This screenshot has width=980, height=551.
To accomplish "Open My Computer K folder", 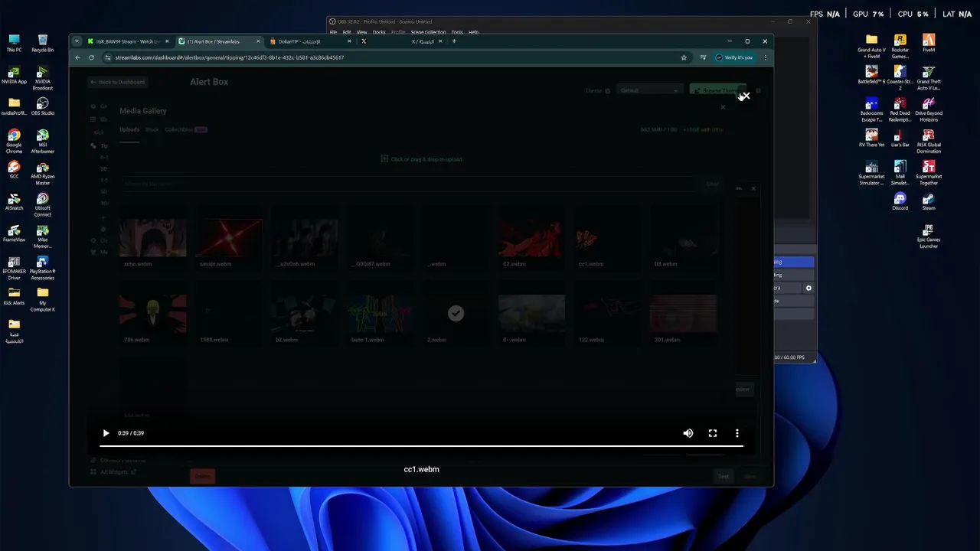I will [43, 299].
